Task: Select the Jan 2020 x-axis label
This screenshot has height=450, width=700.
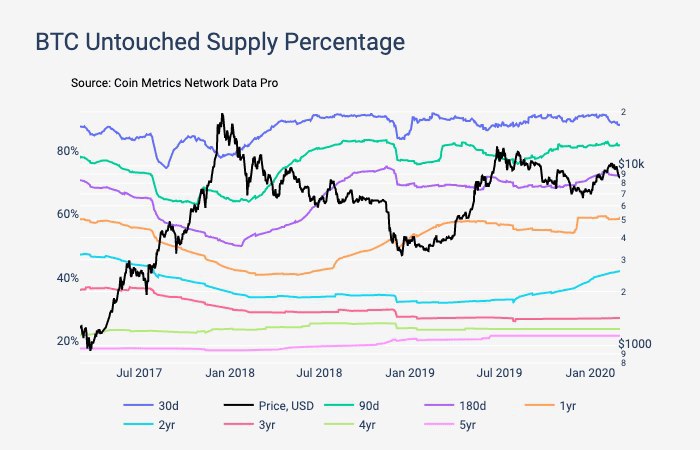Action: 591,373
